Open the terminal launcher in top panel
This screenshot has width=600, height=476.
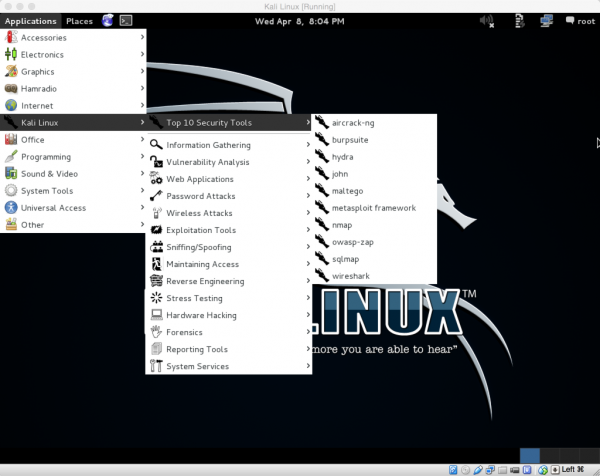[126, 21]
